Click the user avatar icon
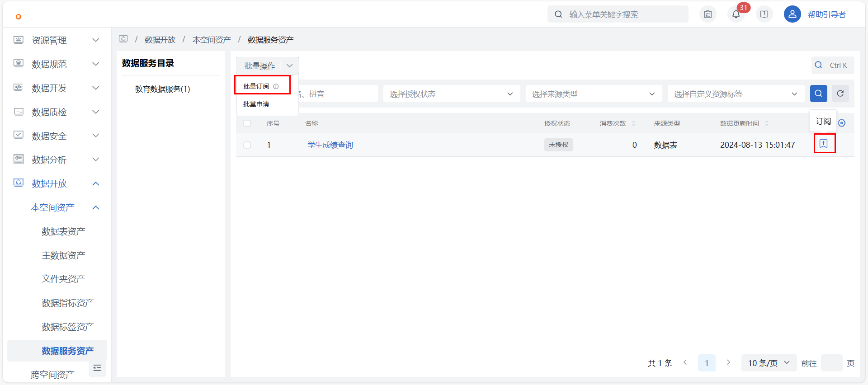 point(793,14)
